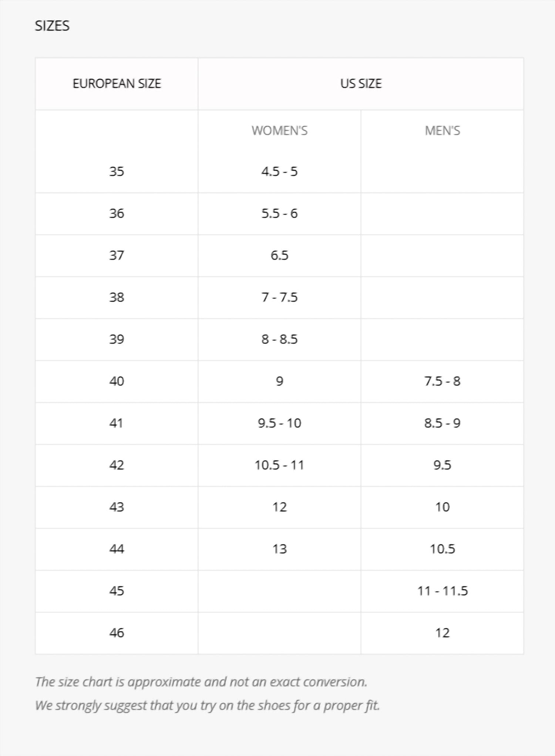Click women's size 4.5 - 5 cell
The width and height of the screenshot is (555, 756).
pyautogui.click(x=279, y=172)
